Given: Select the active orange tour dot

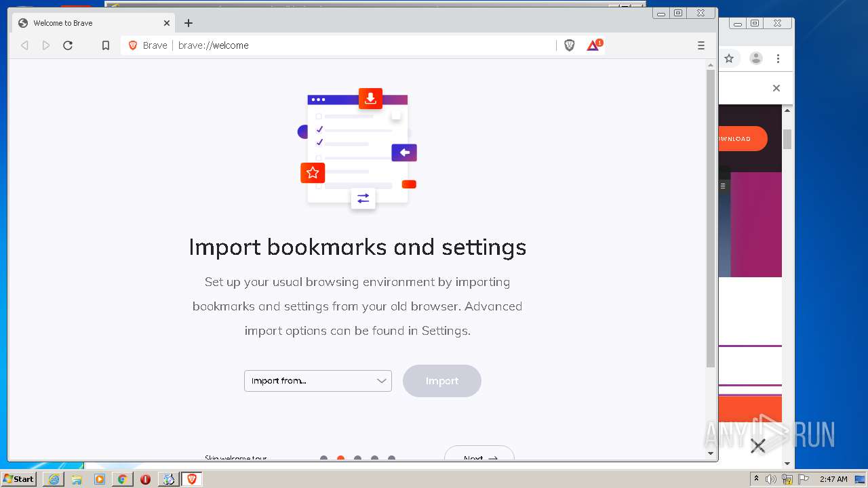Looking at the screenshot, I should pos(340,458).
